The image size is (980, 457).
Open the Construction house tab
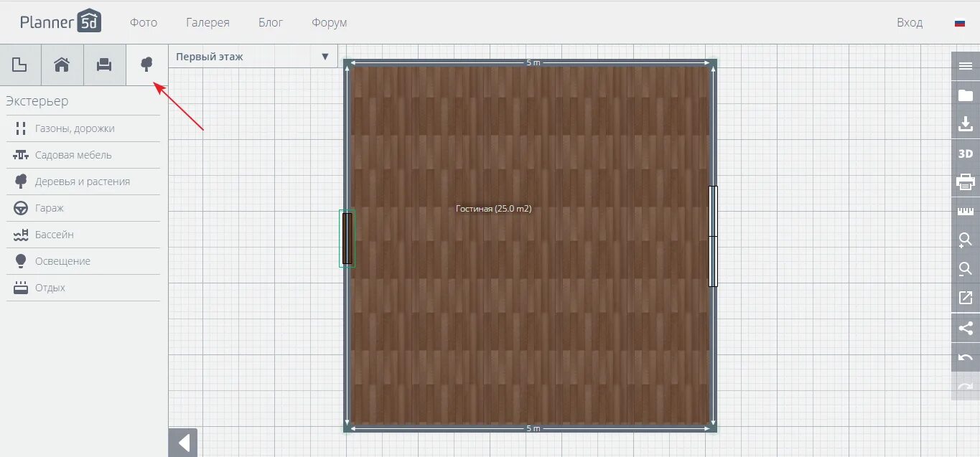[62, 65]
